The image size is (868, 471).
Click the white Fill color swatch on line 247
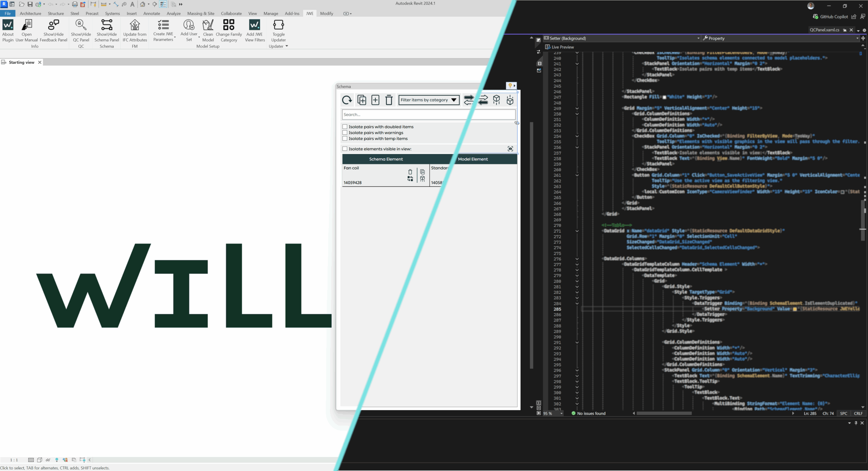[x=665, y=97]
